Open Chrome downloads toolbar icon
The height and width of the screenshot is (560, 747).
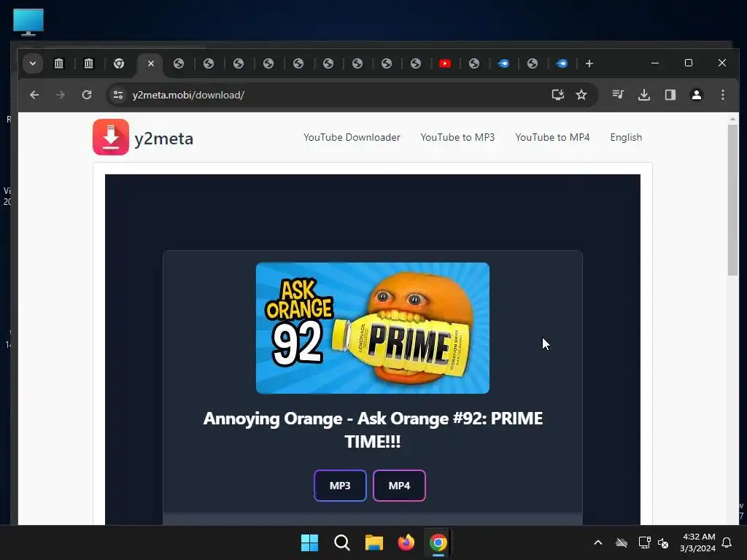pyautogui.click(x=644, y=95)
